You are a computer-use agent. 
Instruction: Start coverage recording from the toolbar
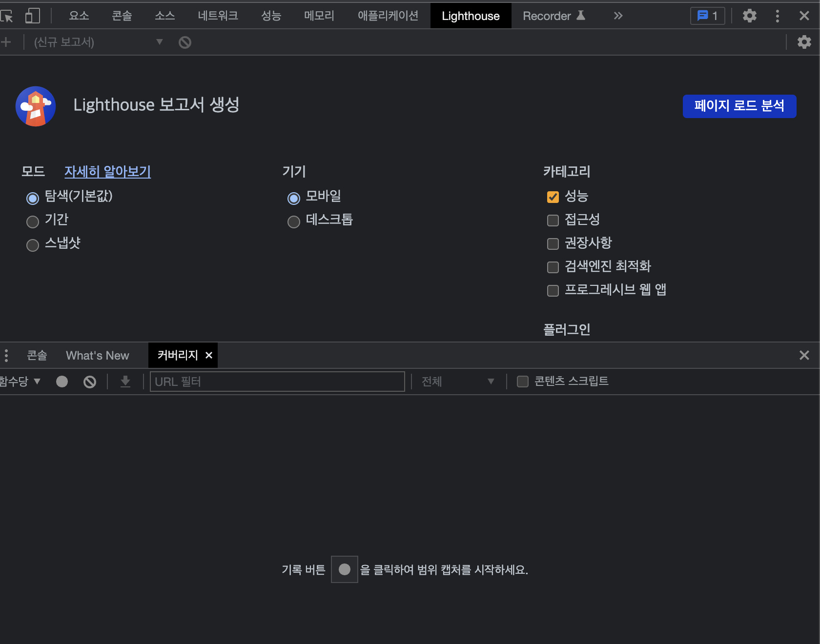62,382
